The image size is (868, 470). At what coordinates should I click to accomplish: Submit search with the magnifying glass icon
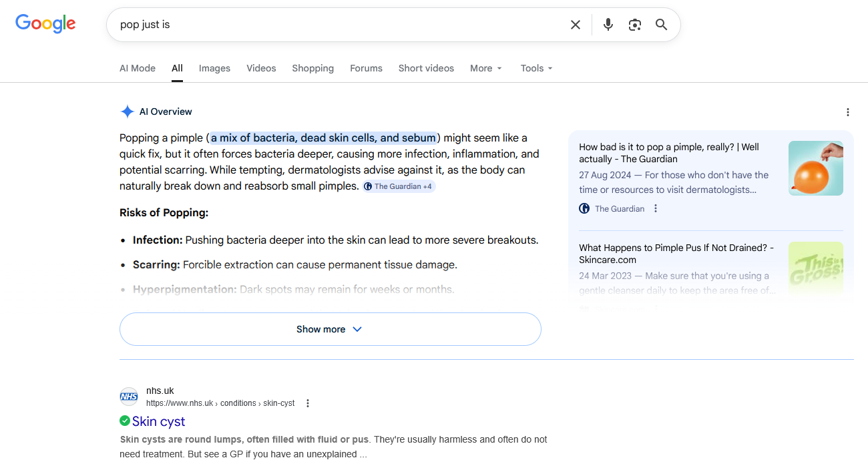click(x=661, y=25)
